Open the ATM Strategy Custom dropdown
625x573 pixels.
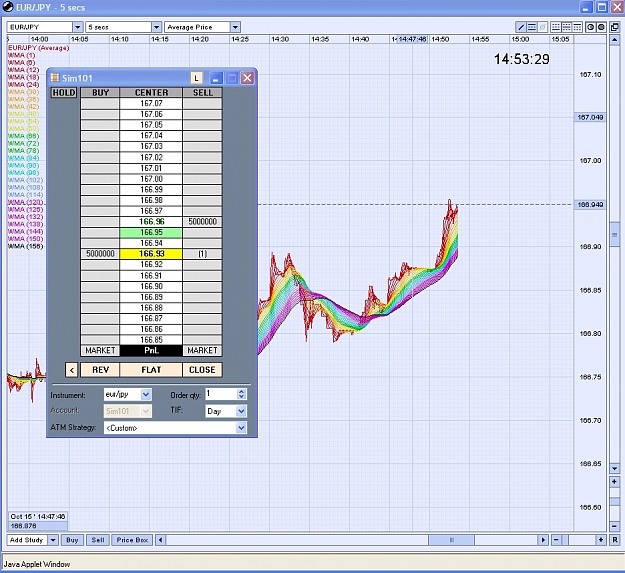coord(241,428)
